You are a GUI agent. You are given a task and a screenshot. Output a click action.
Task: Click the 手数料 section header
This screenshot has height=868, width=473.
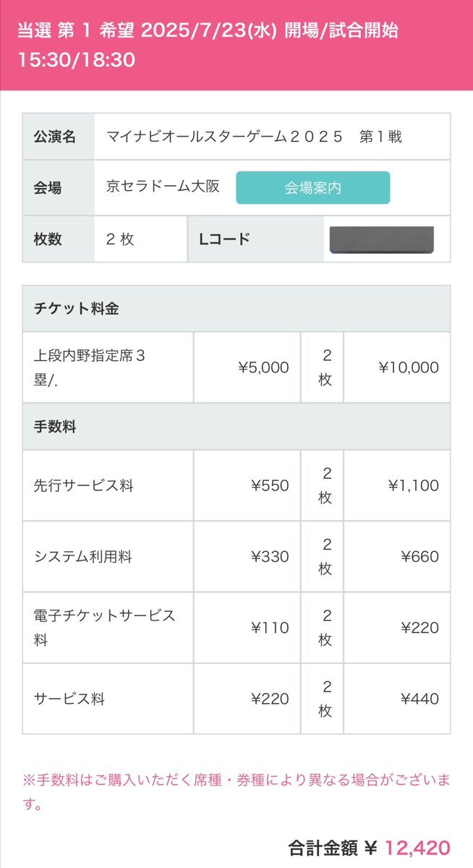[x=236, y=427]
